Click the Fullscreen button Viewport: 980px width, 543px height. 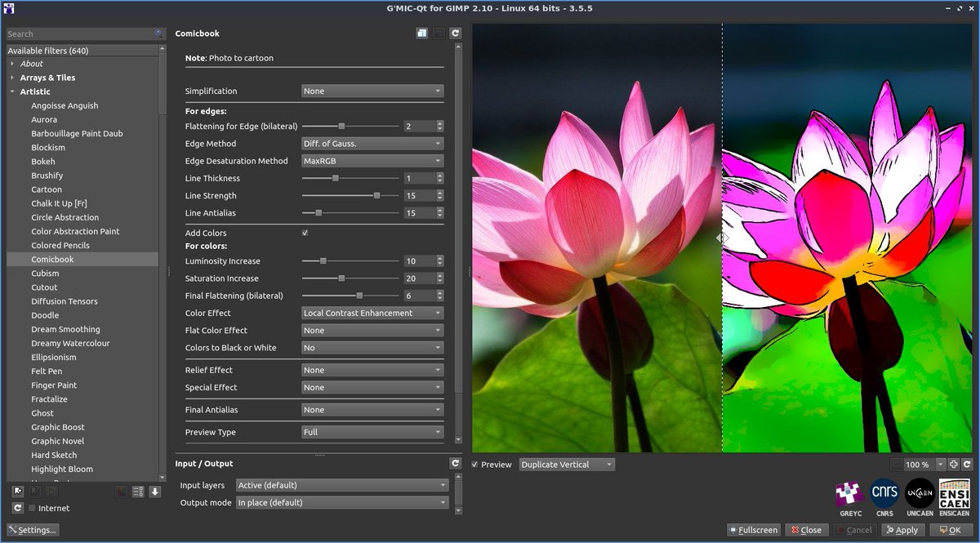click(753, 530)
